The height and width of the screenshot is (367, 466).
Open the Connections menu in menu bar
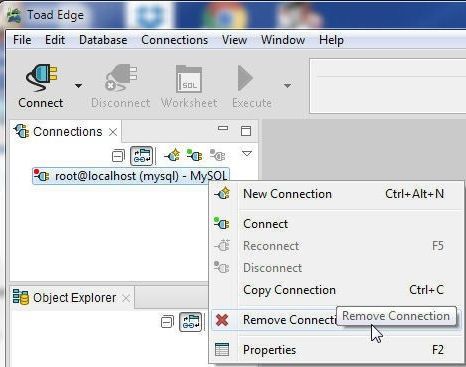point(174,40)
